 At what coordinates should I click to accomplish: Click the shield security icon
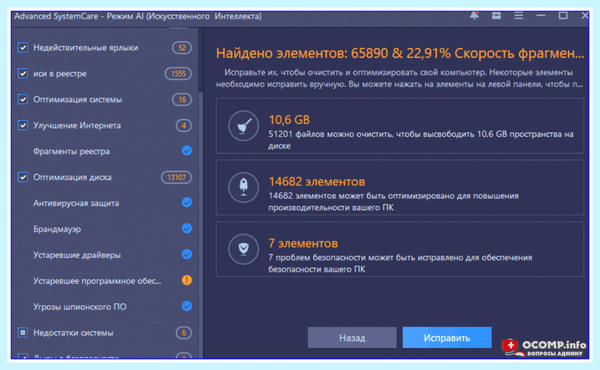243,249
